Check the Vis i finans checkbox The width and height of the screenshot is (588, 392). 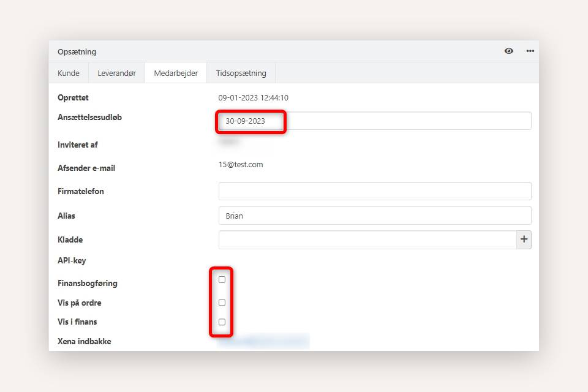click(222, 322)
